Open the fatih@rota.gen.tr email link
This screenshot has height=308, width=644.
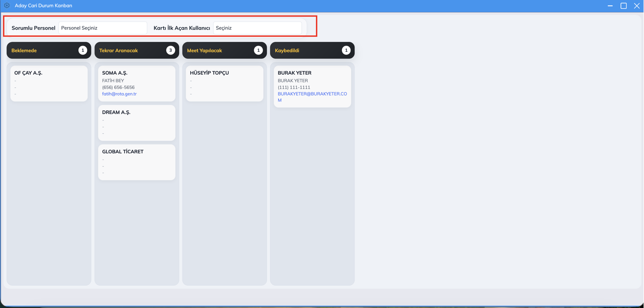(x=119, y=94)
